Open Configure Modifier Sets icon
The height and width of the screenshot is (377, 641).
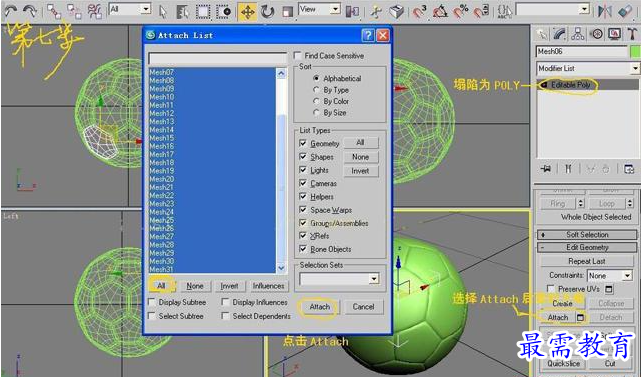click(x=629, y=168)
